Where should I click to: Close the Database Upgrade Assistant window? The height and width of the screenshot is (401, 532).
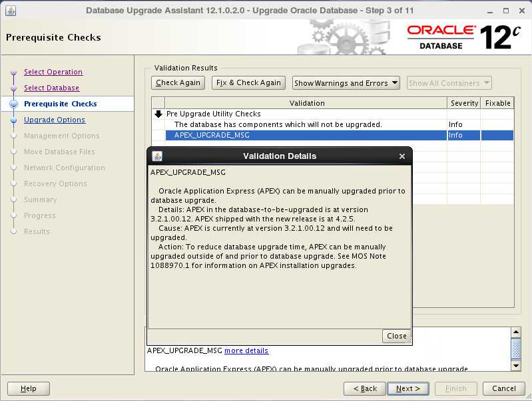(x=522, y=11)
